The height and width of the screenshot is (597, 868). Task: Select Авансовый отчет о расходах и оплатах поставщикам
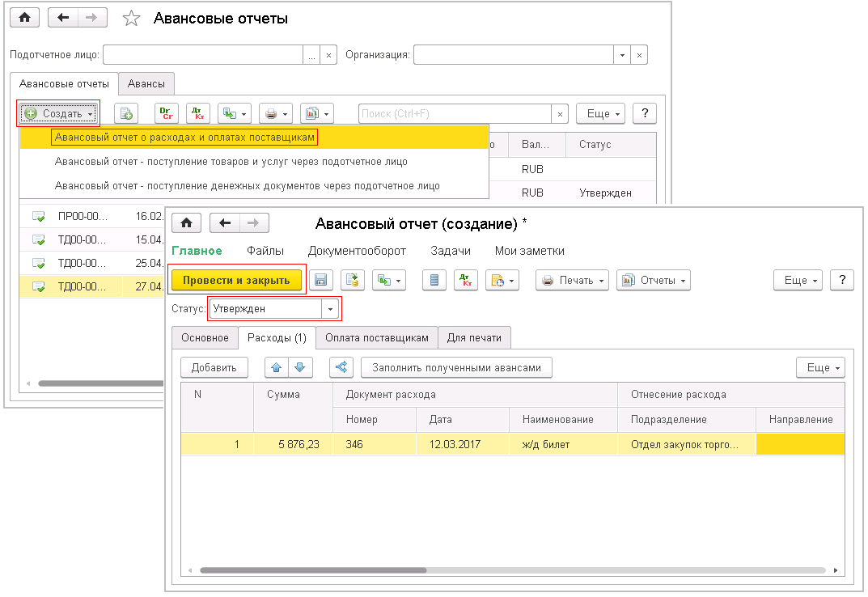184,138
